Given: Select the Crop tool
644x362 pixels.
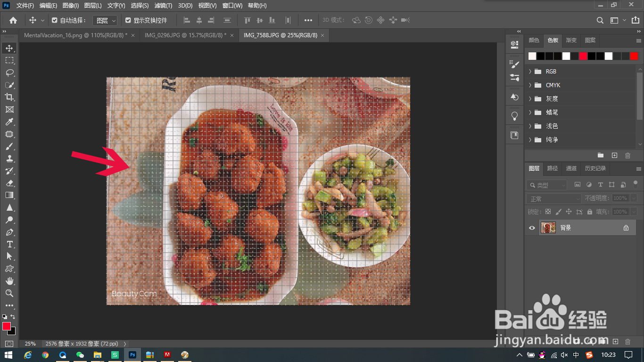Looking at the screenshot, I should click(x=9, y=97).
